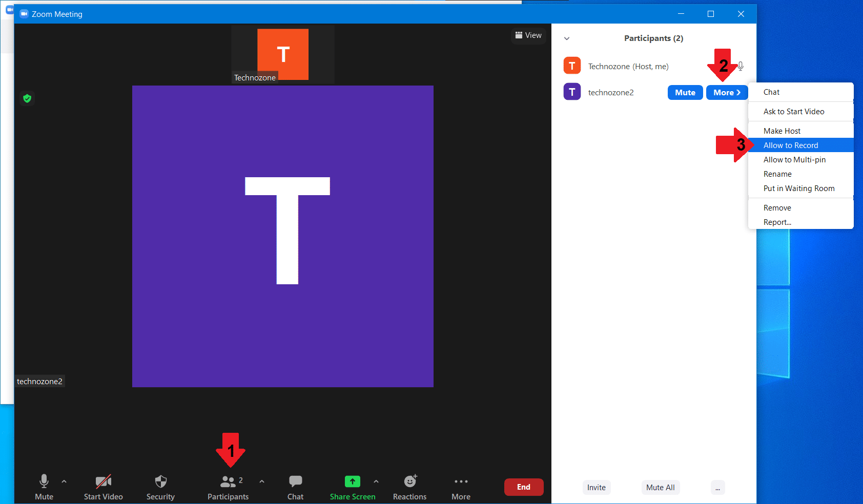The height and width of the screenshot is (504, 863).
Task: Click the green encryption shield icon
Action: click(27, 98)
